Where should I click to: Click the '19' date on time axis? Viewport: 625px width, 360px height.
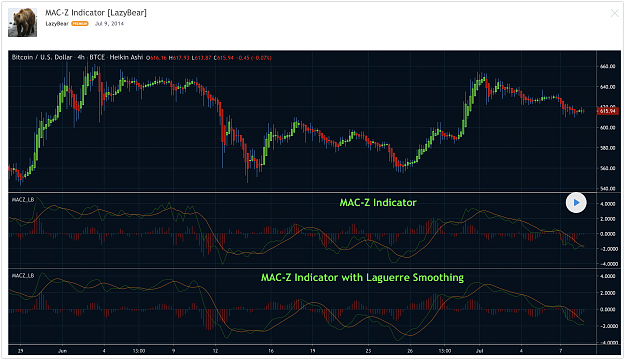click(312, 351)
